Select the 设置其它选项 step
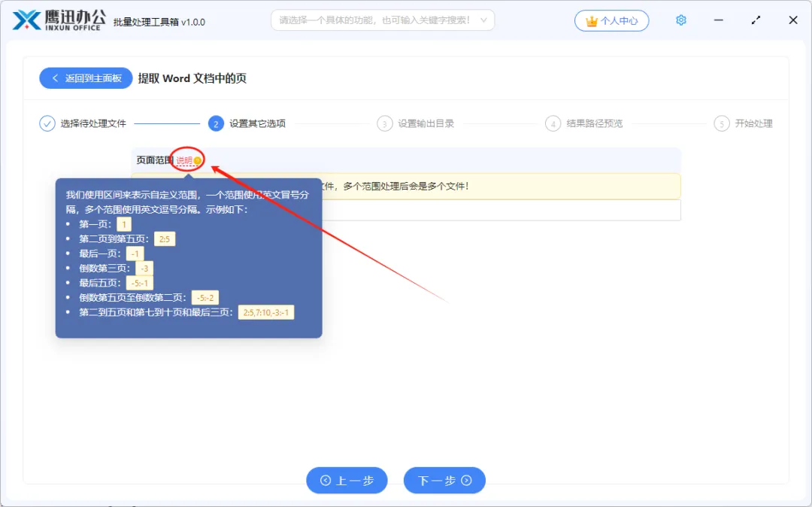812x507 pixels. click(257, 123)
